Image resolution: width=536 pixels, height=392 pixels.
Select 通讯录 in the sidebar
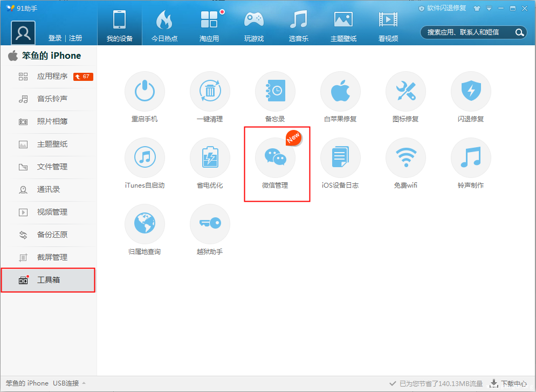(49, 189)
